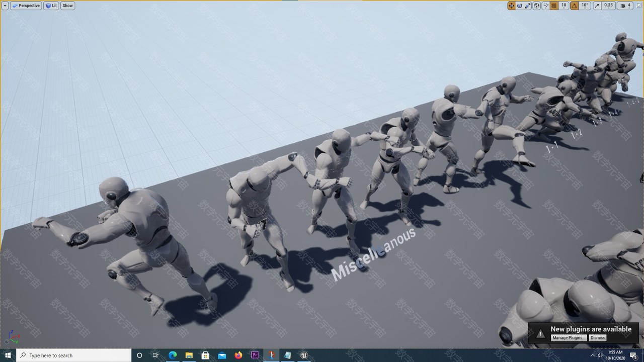This screenshot has height=362, width=644.
Task: Dismiss the new plugins notification
Action: [598, 338]
